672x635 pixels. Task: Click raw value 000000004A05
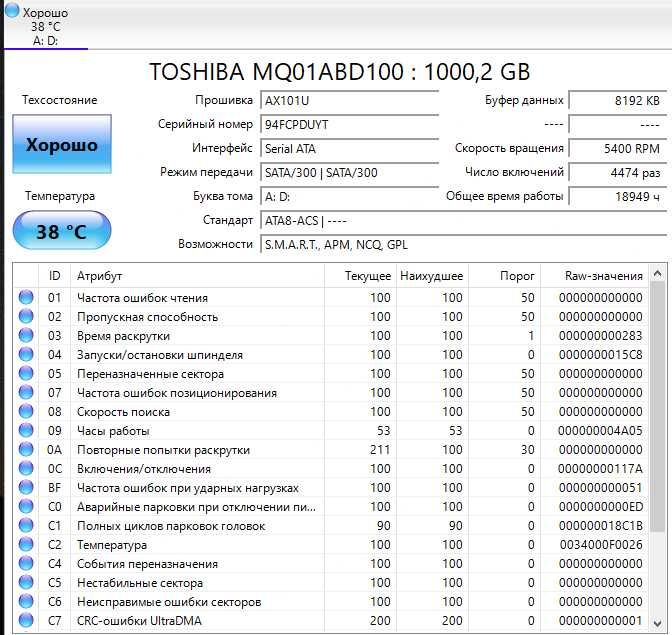[x=600, y=431]
